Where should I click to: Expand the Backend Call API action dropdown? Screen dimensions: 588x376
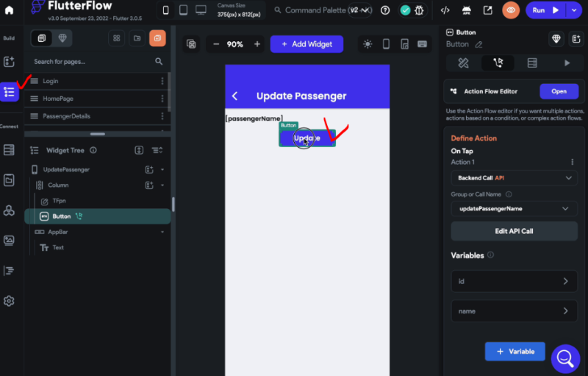tap(514, 178)
